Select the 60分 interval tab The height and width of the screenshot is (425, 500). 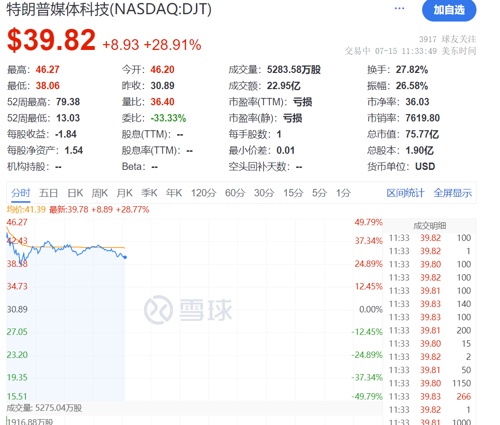[x=235, y=193]
